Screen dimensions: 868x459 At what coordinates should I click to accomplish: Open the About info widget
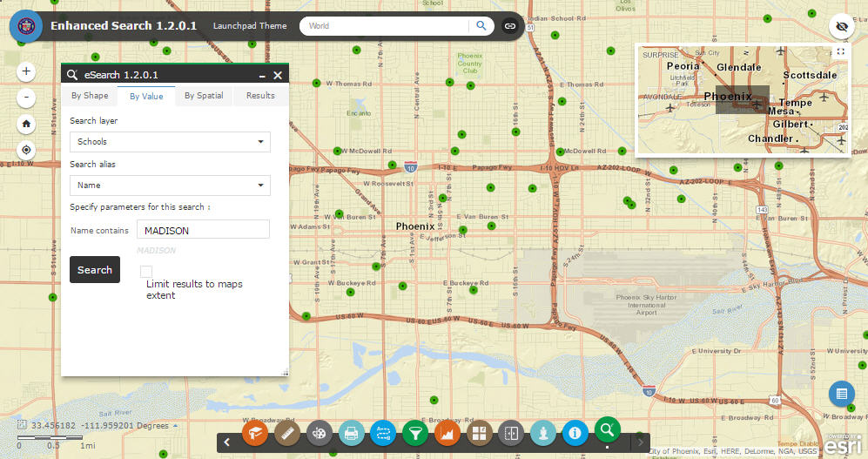pos(575,433)
